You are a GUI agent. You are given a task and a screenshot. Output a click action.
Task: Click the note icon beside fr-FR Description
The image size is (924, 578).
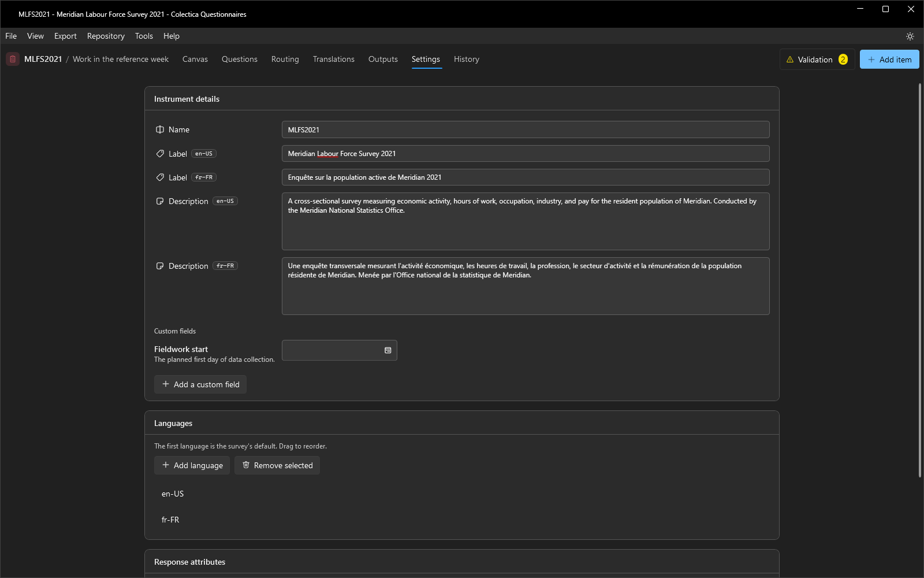pyautogui.click(x=160, y=266)
